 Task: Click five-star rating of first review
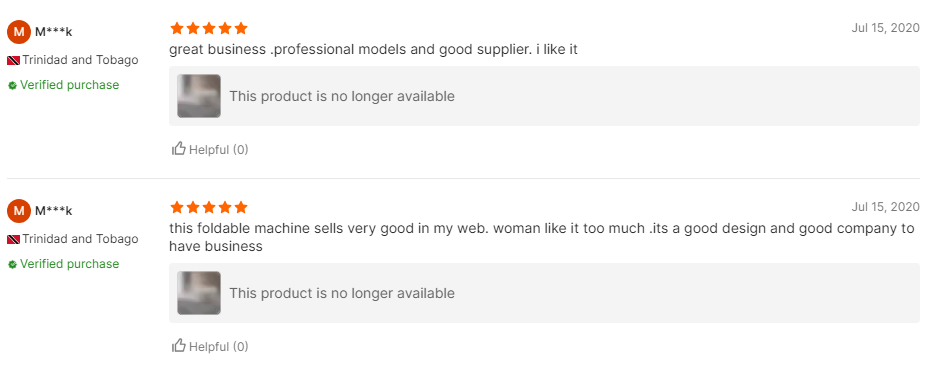(208, 28)
